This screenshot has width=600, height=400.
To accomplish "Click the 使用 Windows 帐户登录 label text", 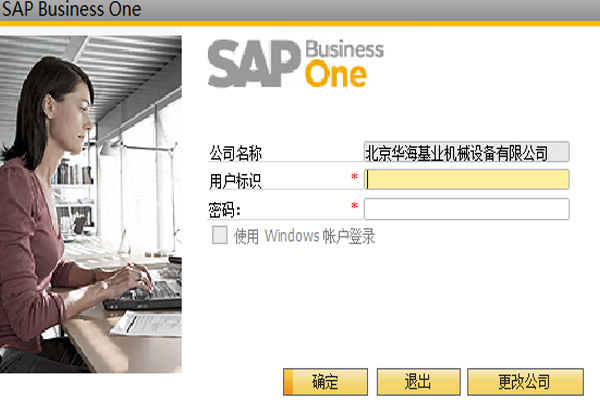I will click(304, 236).
